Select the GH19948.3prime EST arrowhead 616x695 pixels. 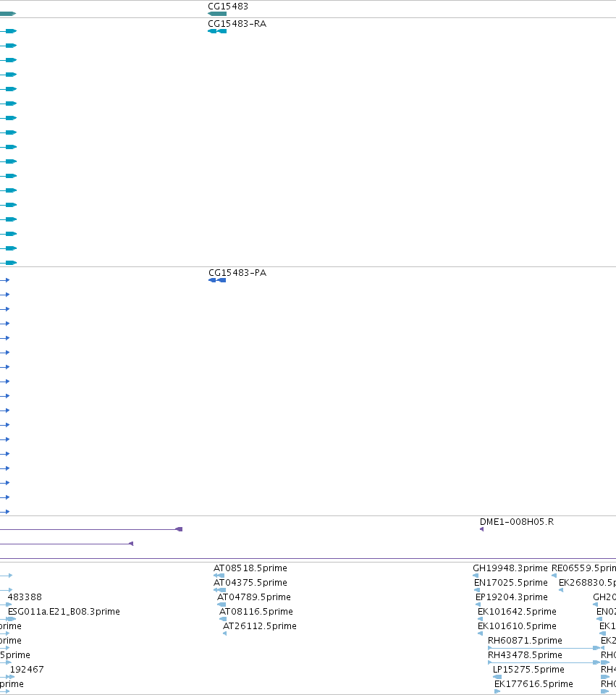[x=476, y=576]
